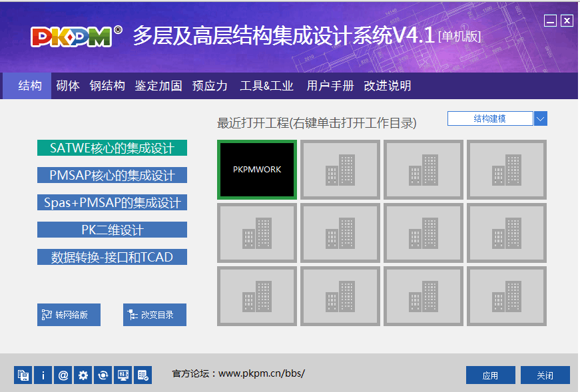Click the copy-files icon in the bottom toolbar
Image resolution: width=580 pixels, height=392 pixels.
point(23,375)
